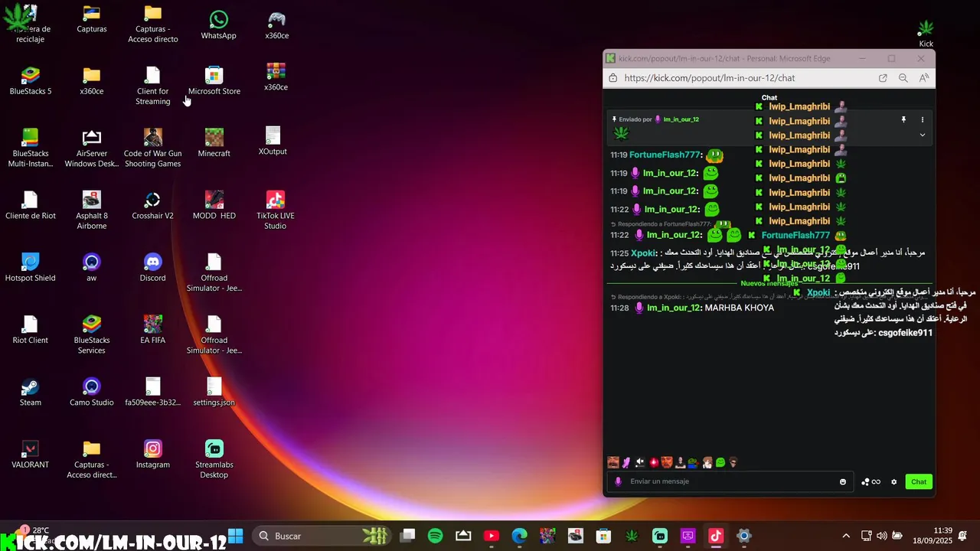Open BlueStacks Multi-Instance Manager shortcut
Screen dimensions: 980x551
[31, 148]
